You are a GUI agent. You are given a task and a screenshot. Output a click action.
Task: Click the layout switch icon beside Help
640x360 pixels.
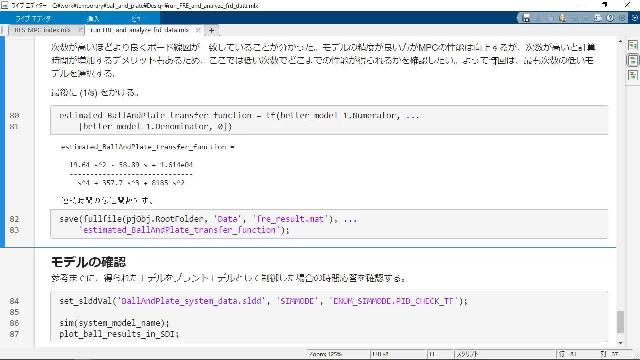coord(598,18)
